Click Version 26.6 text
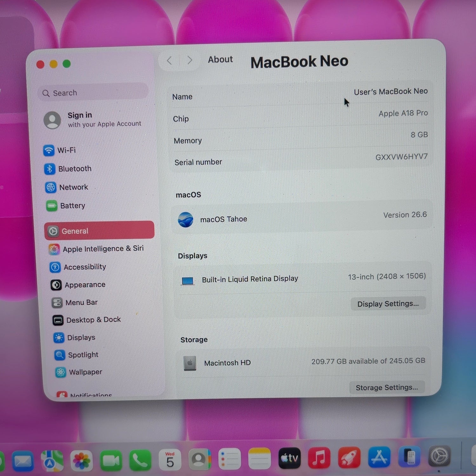476x476 pixels. tap(405, 215)
